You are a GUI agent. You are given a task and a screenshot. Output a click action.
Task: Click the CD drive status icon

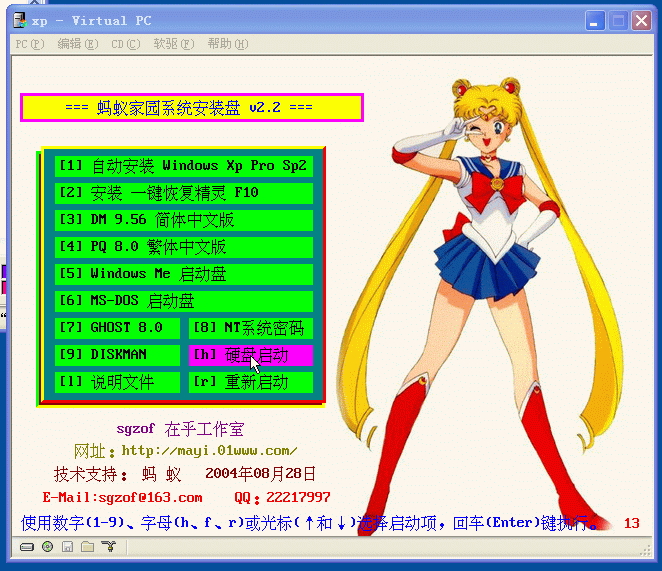[x=48, y=547]
